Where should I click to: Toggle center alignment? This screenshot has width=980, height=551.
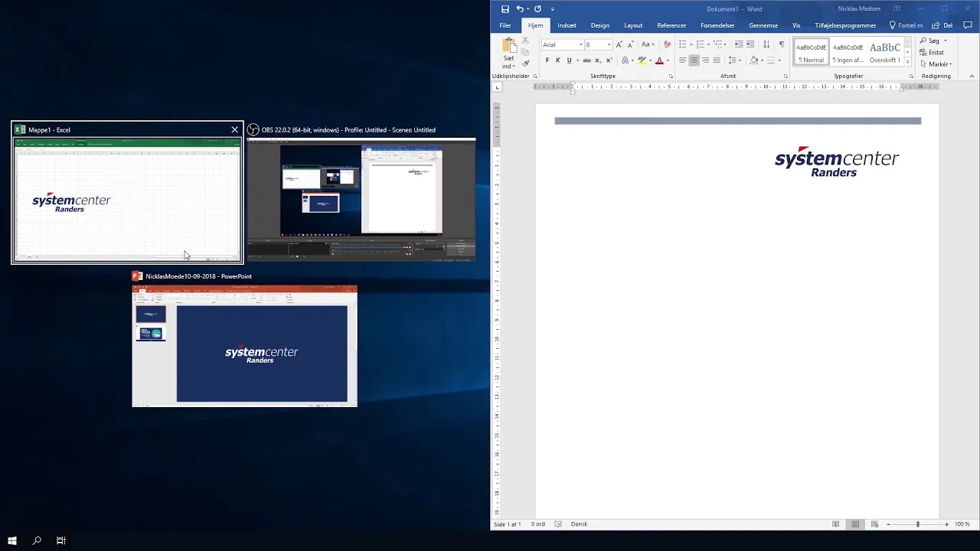click(694, 60)
